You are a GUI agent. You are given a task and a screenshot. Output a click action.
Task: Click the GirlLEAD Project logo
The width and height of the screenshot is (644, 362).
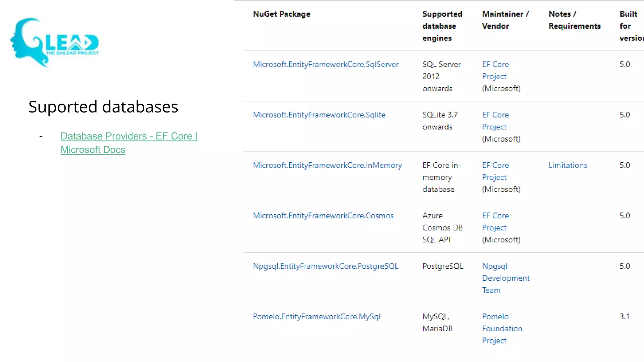[54, 42]
